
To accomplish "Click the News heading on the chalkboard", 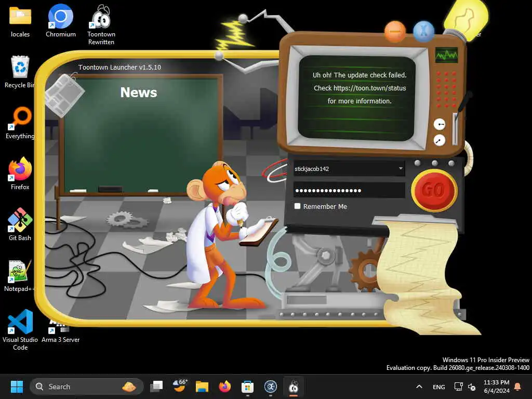I will click(138, 92).
